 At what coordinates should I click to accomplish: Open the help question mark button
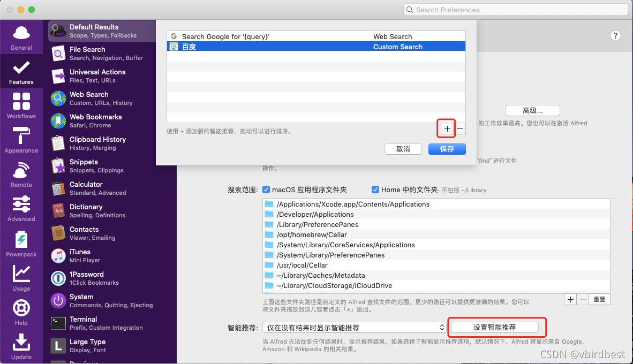(x=615, y=35)
